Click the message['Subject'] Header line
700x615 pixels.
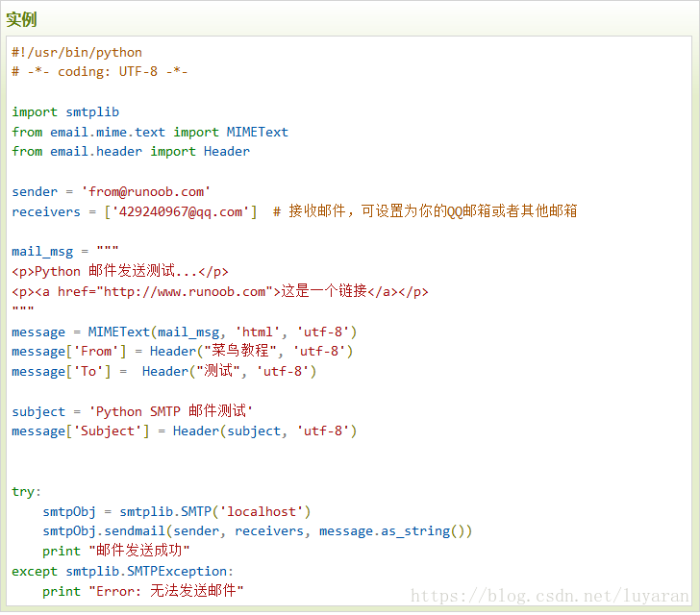tap(184, 431)
